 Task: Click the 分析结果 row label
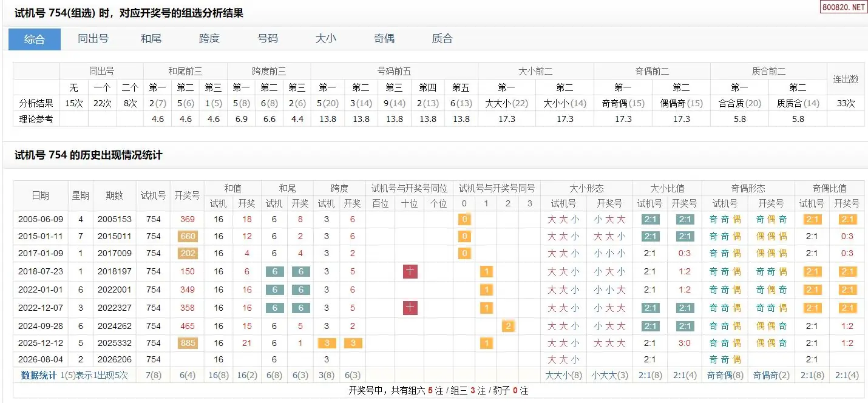(x=36, y=104)
